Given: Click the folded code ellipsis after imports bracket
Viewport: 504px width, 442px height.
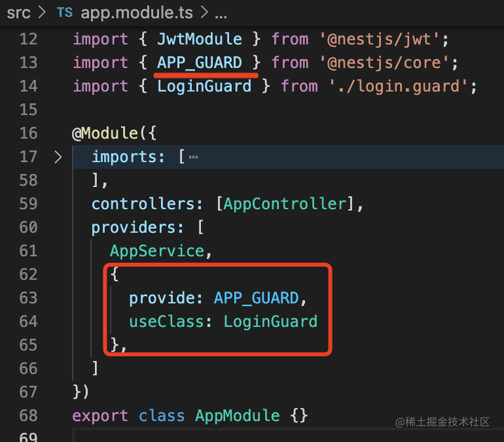Looking at the screenshot, I should click(x=193, y=157).
